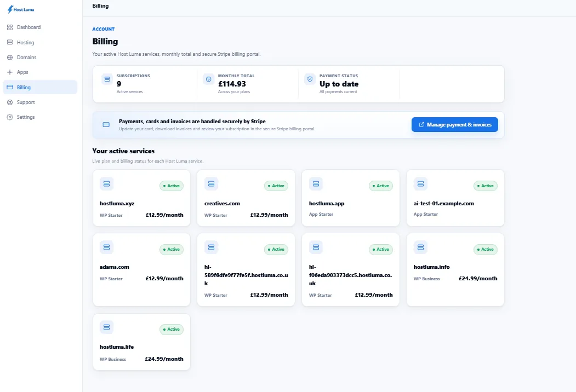The height and width of the screenshot is (392, 576).
Task: Click the Active badge on hostluma.xyz
Action: click(x=172, y=186)
